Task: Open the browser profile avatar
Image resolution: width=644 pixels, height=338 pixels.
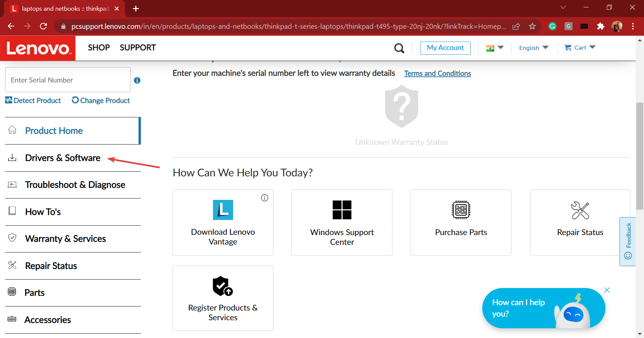Action: (617, 26)
